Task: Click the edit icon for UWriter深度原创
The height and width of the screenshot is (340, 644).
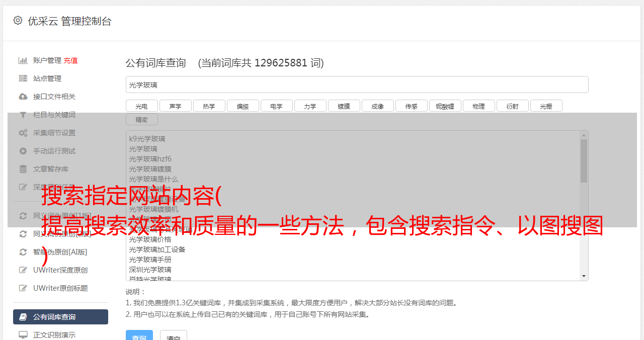Action: coord(23,270)
